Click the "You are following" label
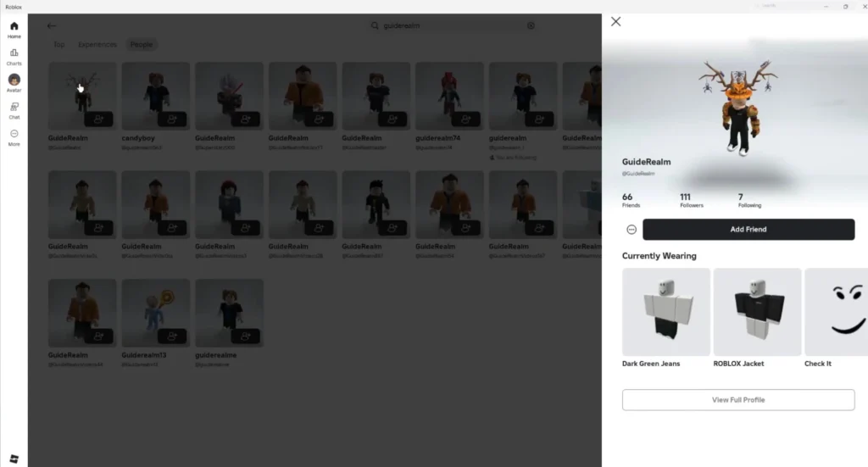The image size is (868, 467). pos(513,158)
